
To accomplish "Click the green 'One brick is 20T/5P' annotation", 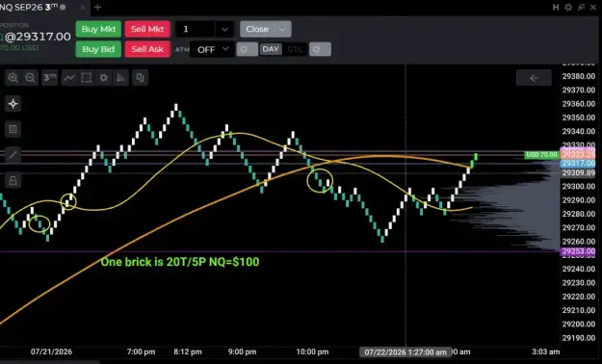I will tap(180, 262).
